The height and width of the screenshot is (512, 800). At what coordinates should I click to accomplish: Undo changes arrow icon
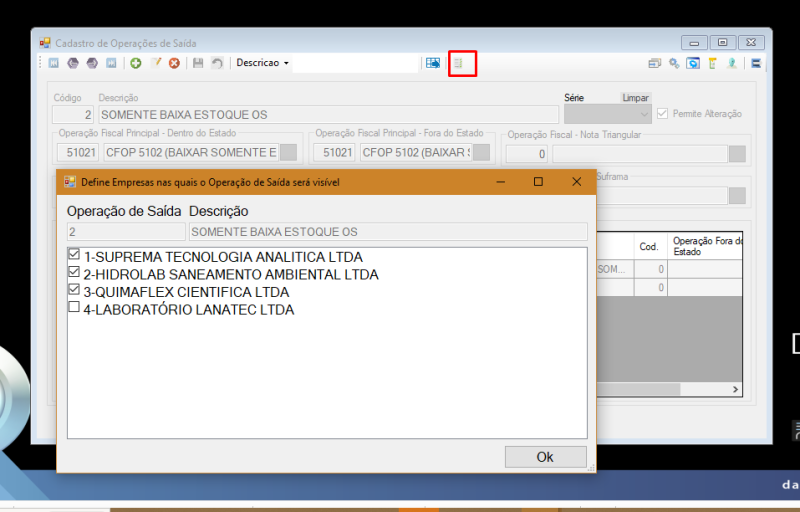217,63
